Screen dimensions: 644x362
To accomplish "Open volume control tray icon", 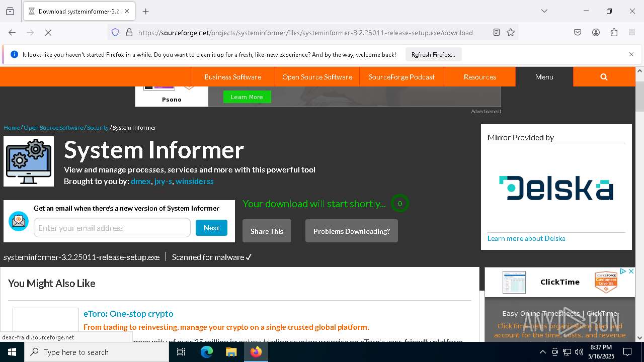I will 579,352.
